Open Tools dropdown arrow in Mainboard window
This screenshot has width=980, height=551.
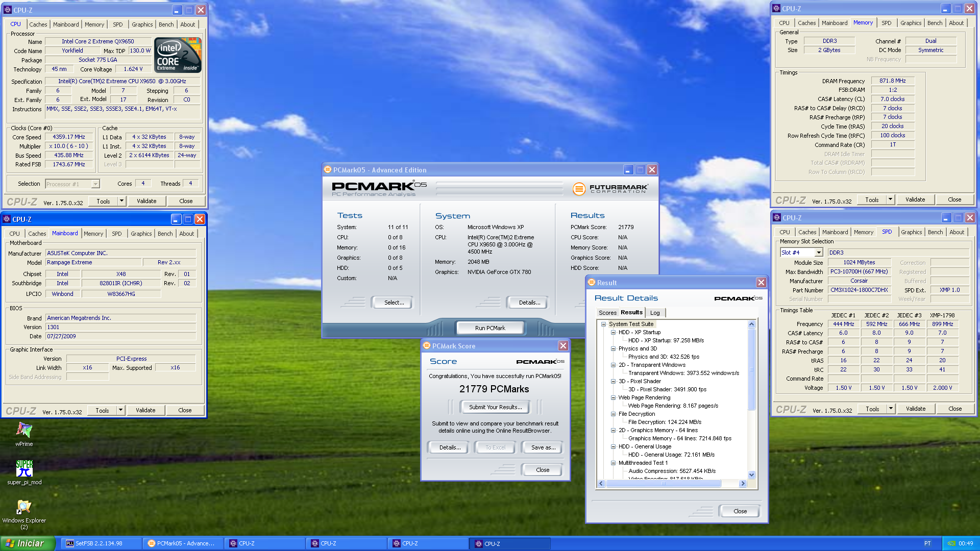(x=120, y=410)
